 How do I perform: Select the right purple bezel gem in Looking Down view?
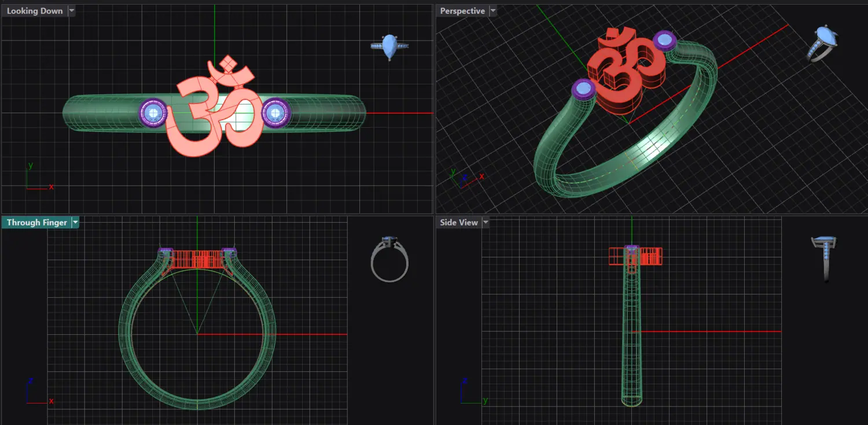tap(275, 113)
